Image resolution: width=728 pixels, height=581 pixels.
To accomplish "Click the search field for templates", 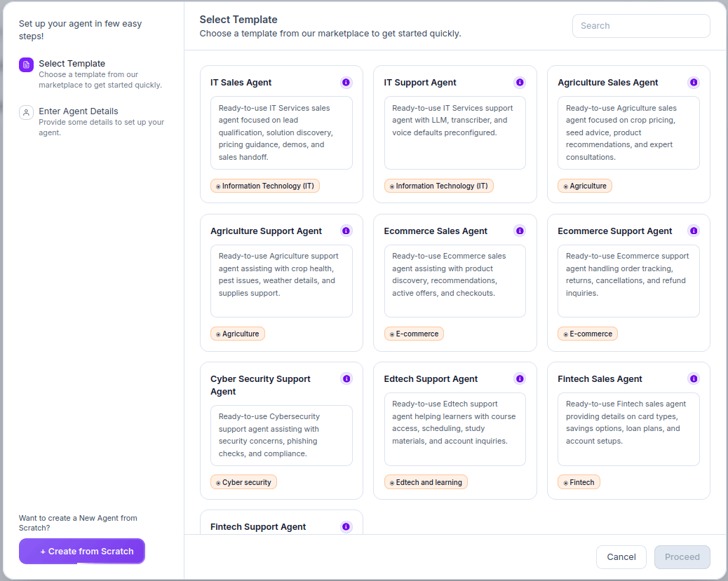I will pyautogui.click(x=641, y=26).
